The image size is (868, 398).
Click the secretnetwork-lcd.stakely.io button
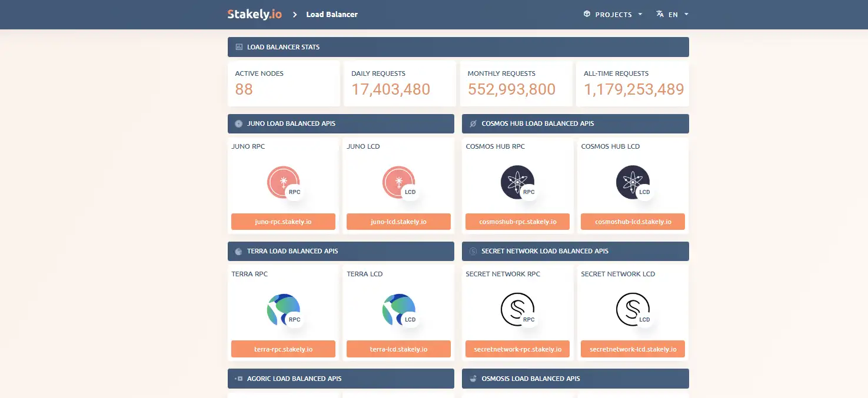coord(633,349)
